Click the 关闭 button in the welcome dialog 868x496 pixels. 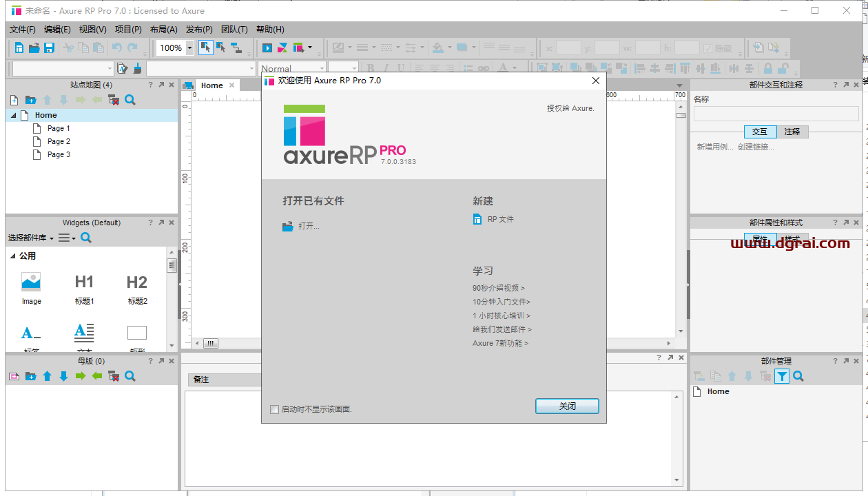[566, 406]
